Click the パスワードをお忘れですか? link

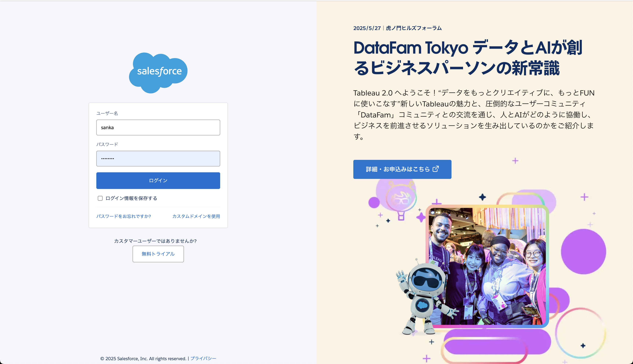pyautogui.click(x=124, y=216)
